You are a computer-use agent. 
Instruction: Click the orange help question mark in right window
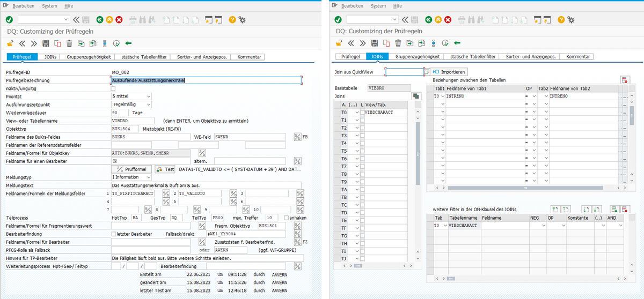560,20
